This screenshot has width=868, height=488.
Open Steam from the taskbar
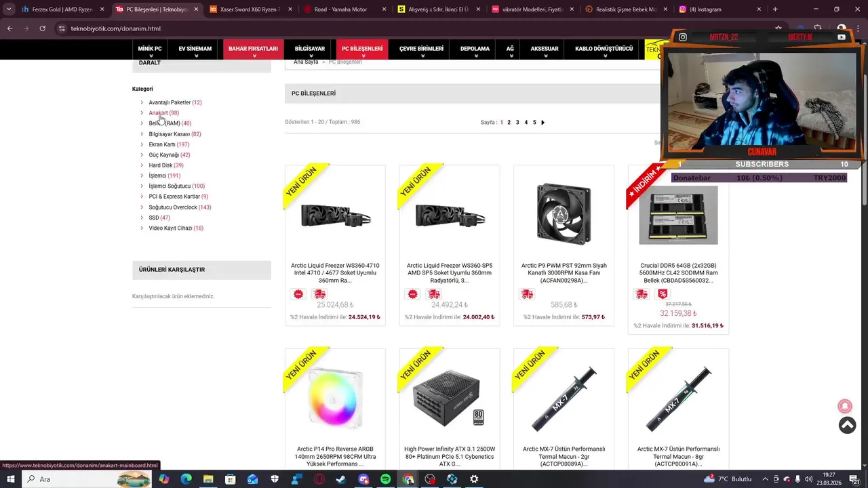(340, 479)
